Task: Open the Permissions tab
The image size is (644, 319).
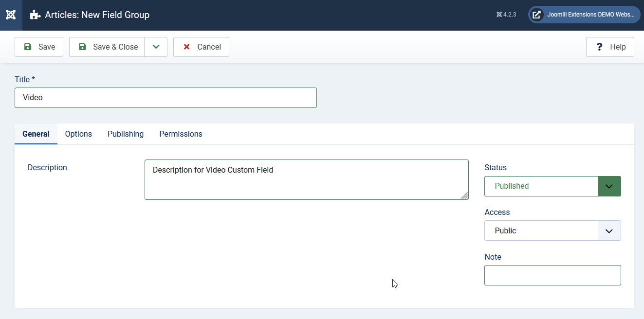Action: pos(181,134)
